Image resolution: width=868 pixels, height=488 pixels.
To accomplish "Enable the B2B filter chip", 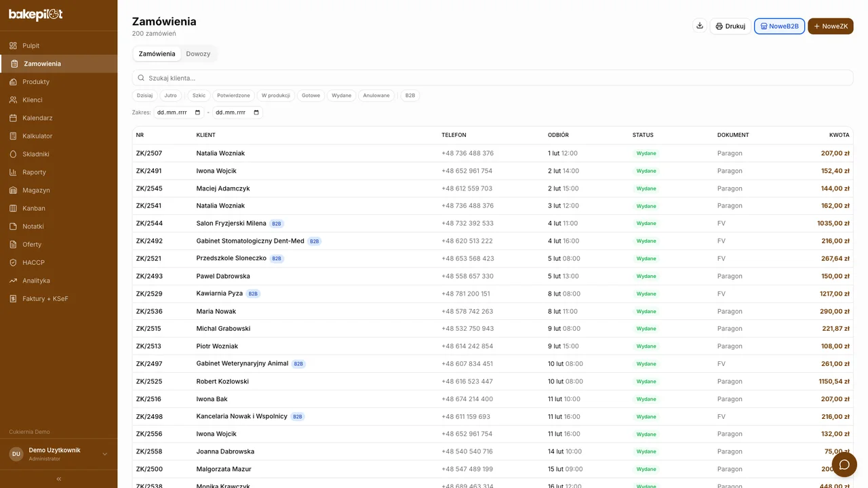I will (410, 96).
